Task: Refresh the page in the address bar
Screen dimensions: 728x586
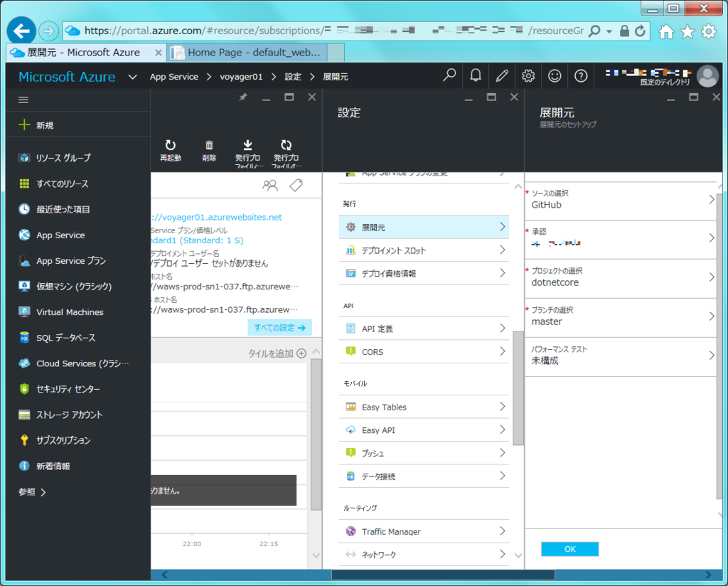Action: pyautogui.click(x=640, y=31)
